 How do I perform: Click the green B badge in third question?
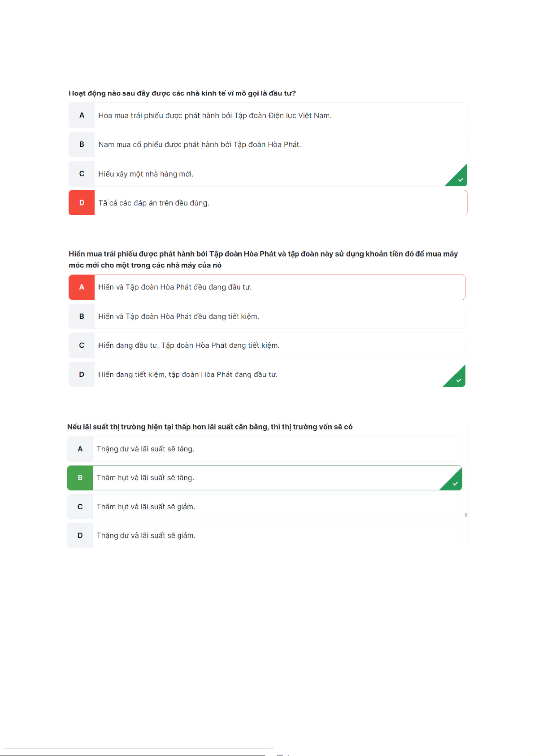coord(80,478)
